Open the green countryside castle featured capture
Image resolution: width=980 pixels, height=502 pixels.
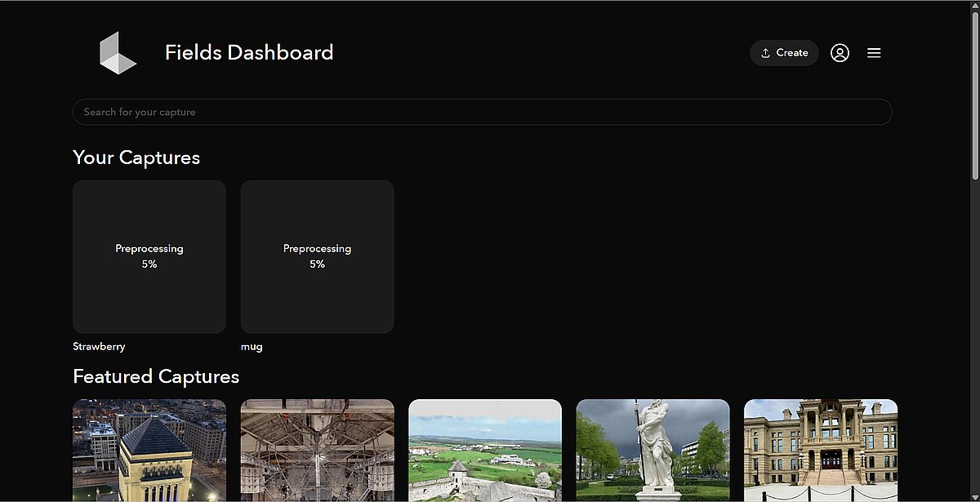point(485,450)
